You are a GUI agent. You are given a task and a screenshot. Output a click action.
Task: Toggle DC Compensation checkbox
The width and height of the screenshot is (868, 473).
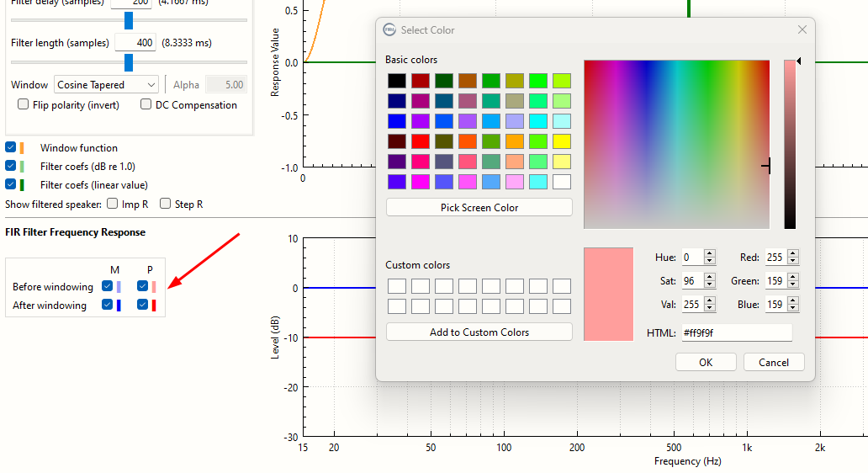[146, 104]
